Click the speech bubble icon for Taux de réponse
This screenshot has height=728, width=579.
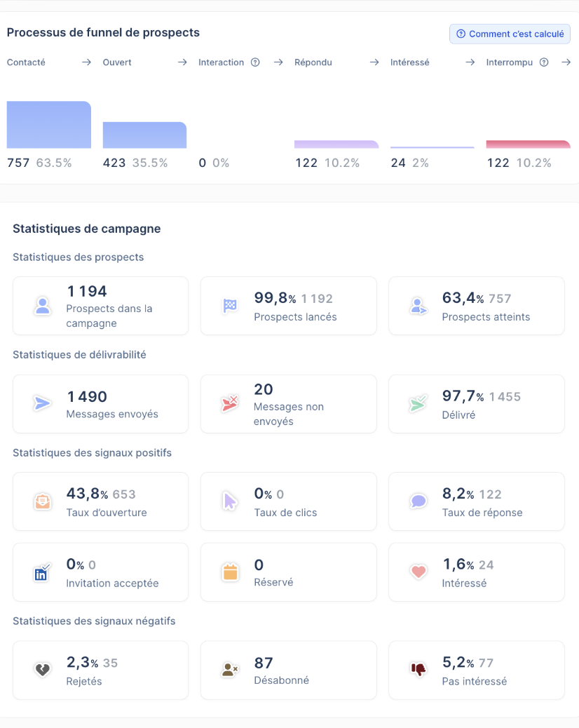[418, 501]
